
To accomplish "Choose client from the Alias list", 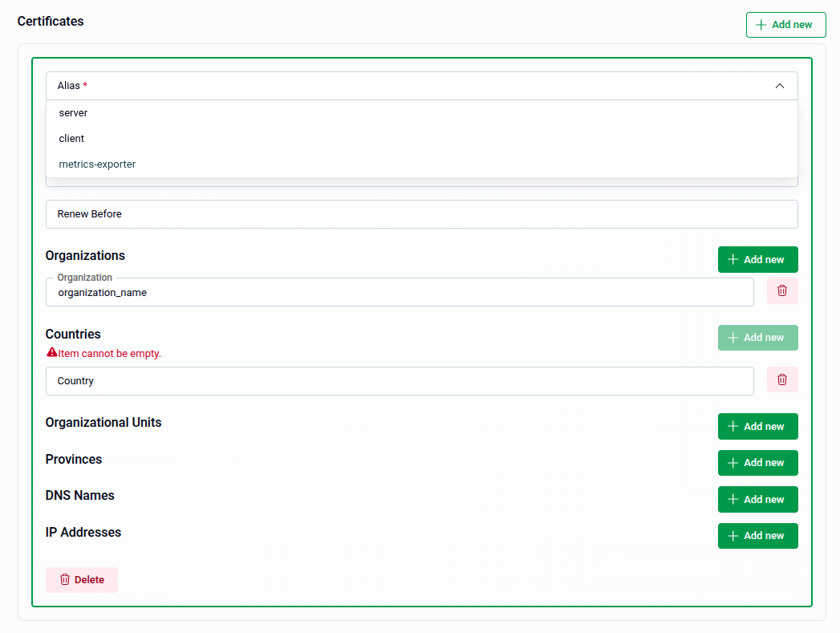I will tap(71, 138).
